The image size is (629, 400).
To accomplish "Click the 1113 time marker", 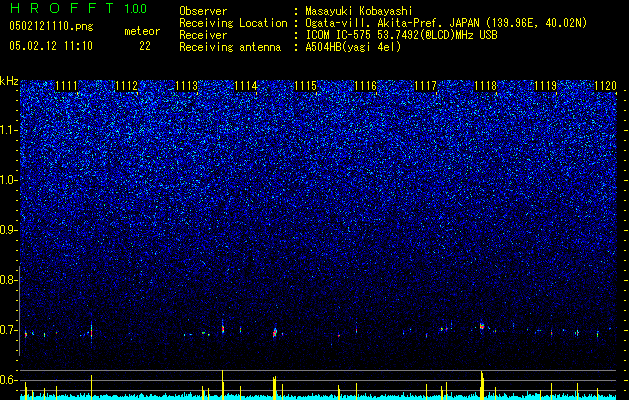I will [x=187, y=86].
